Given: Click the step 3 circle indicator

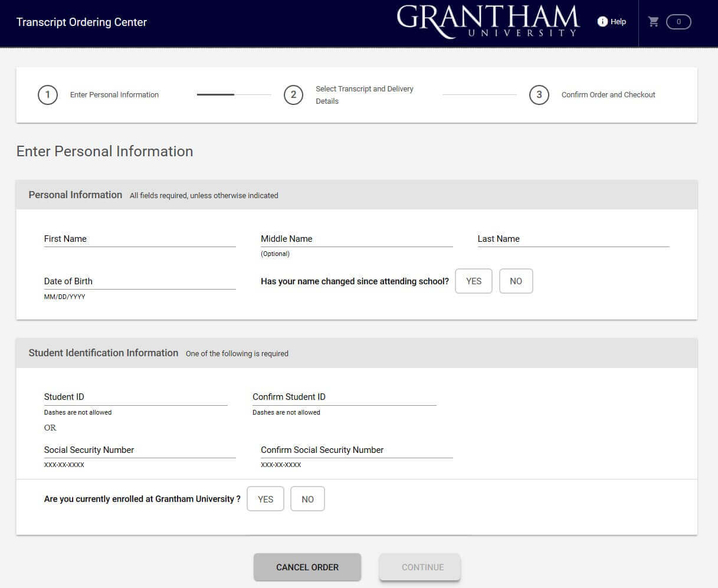Looking at the screenshot, I should point(539,94).
